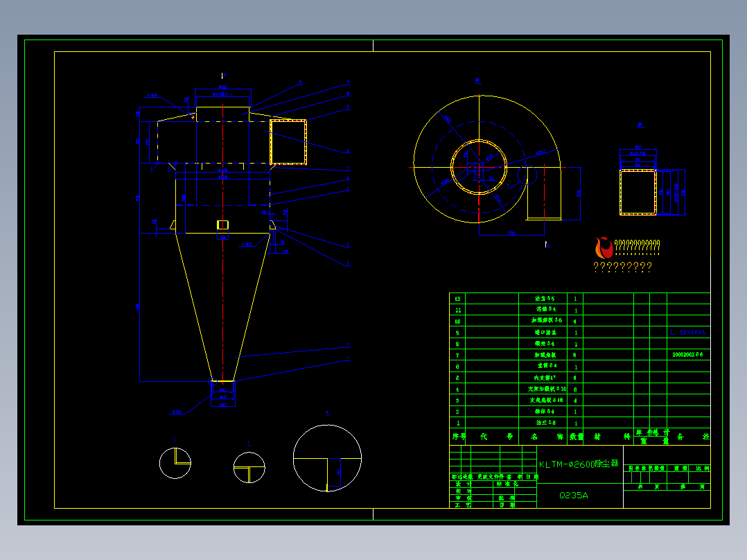This screenshot has height=560, width=747.
Task: Select the detail circle with 50 dimension
Action: (327, 458)
